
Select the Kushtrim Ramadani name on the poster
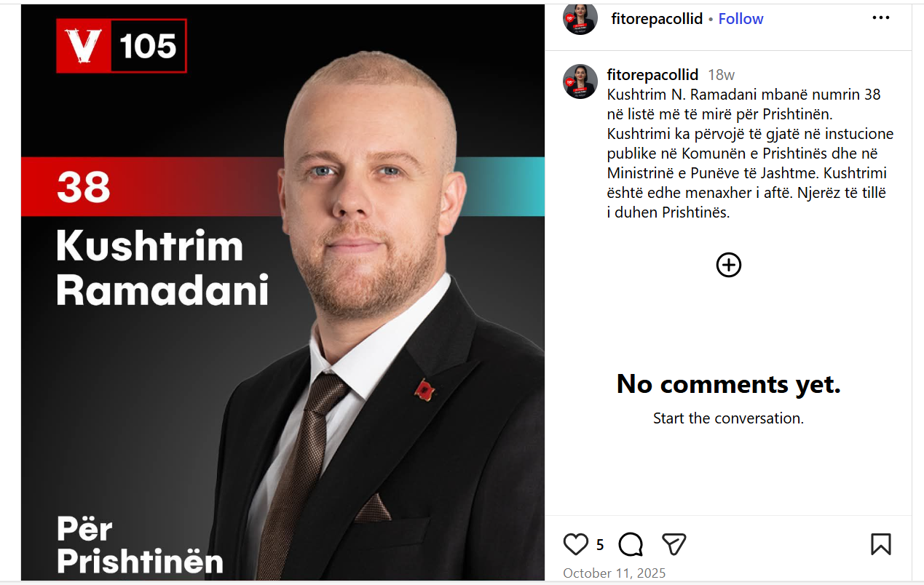pos(162,268)
